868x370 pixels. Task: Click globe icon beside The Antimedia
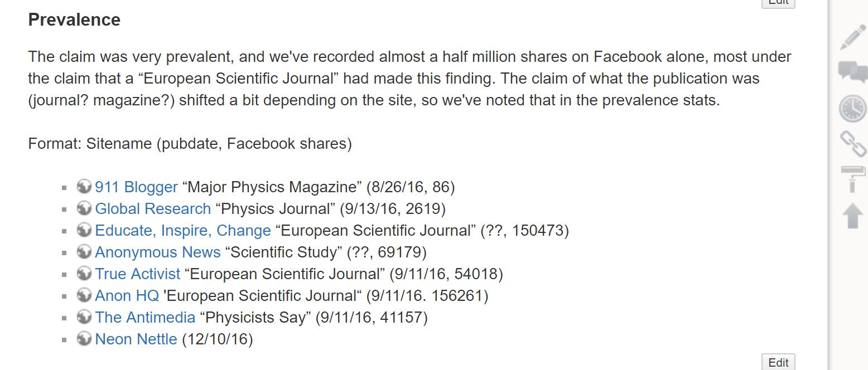[84, 317]
